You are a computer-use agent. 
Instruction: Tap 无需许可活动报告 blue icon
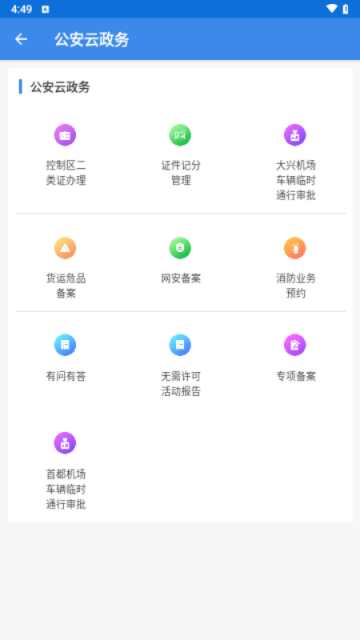pos(180,345)
